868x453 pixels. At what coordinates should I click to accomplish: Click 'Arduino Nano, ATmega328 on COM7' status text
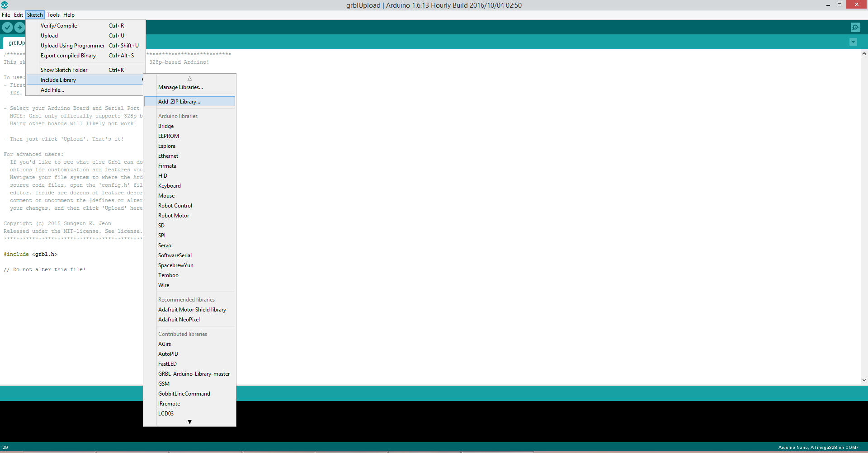(x=818, y=448)
